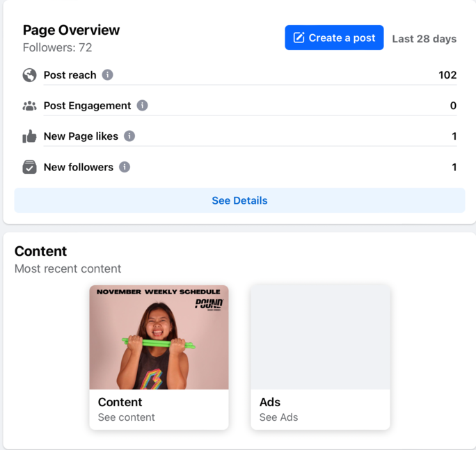Click the See Ads link
Screen dimensions: 476x450
click(278, 417)
